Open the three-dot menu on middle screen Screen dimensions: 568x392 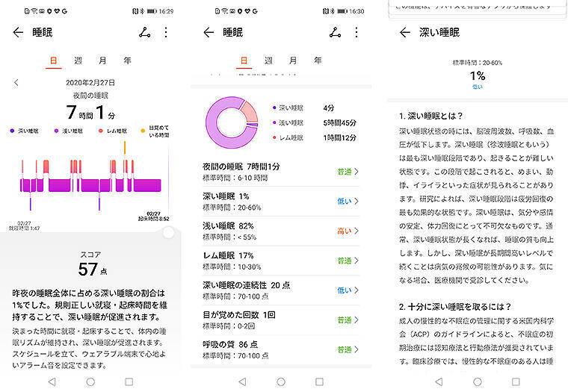[356, 32]
